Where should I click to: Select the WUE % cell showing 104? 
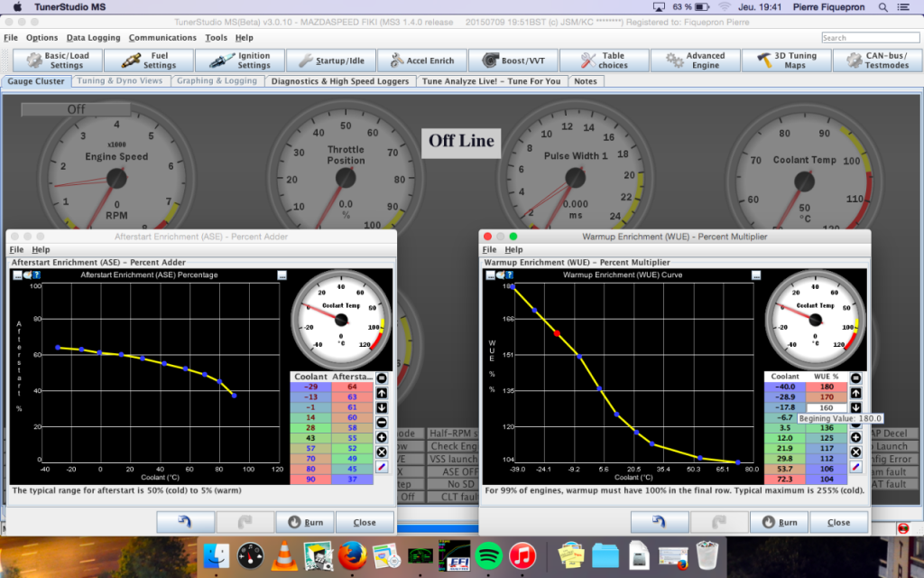pos(827,479)
